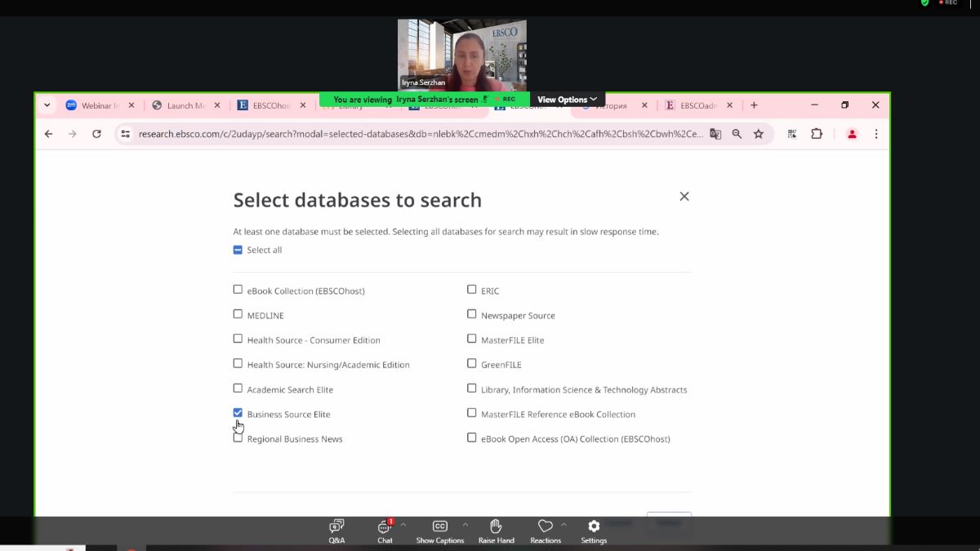Expand the arrow next to Show Captions
This screenshot has height=551, width=980.
[x=465, y=525]
